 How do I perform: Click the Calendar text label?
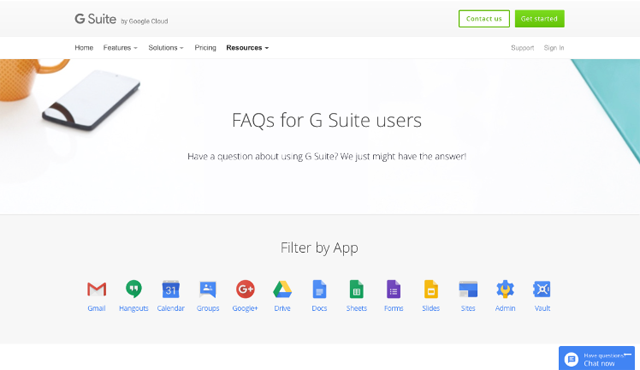(x=171, y=308)
